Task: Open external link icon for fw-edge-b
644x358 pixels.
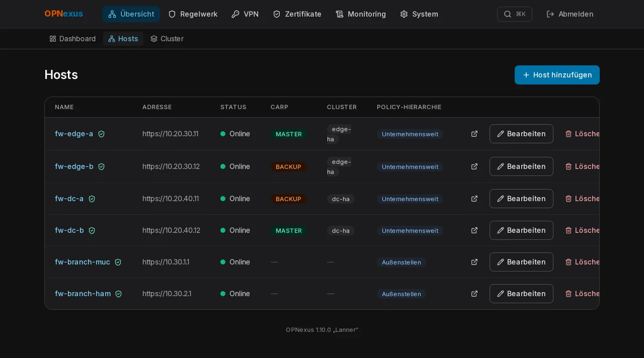Action: [474, 166]
